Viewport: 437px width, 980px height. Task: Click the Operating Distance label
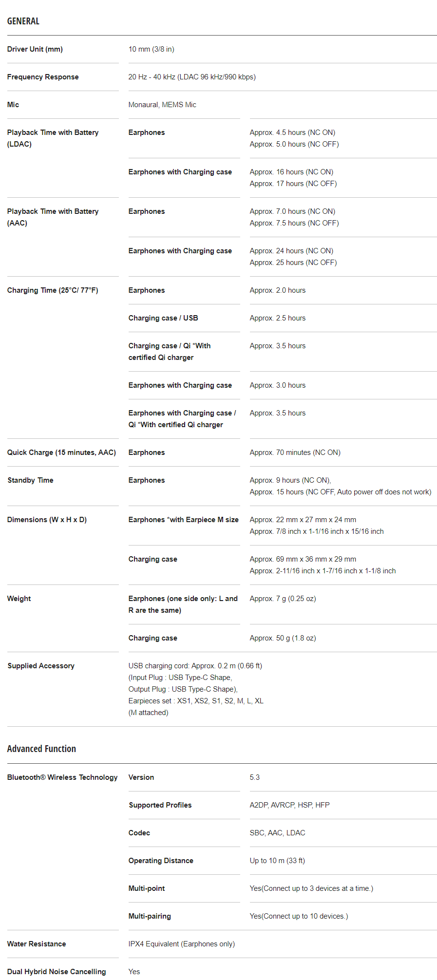pyautogui.click(x=161, y=861)
